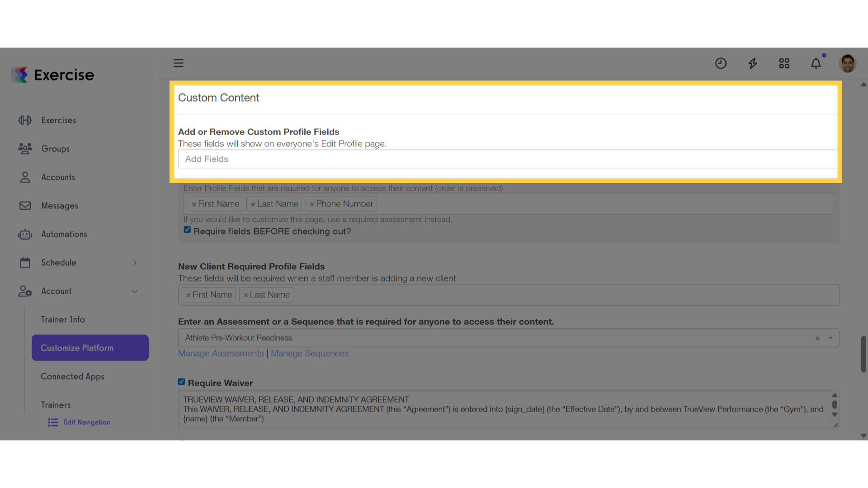The width and height of the screenshot is (868, 488).
Task: Open the Manage Sequences link
Action: [x=310, y=353]
